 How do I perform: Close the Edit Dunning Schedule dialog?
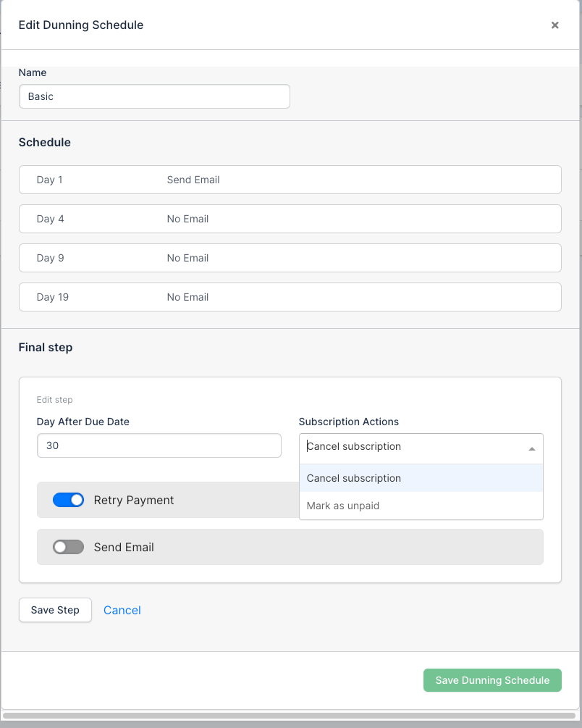554,25
